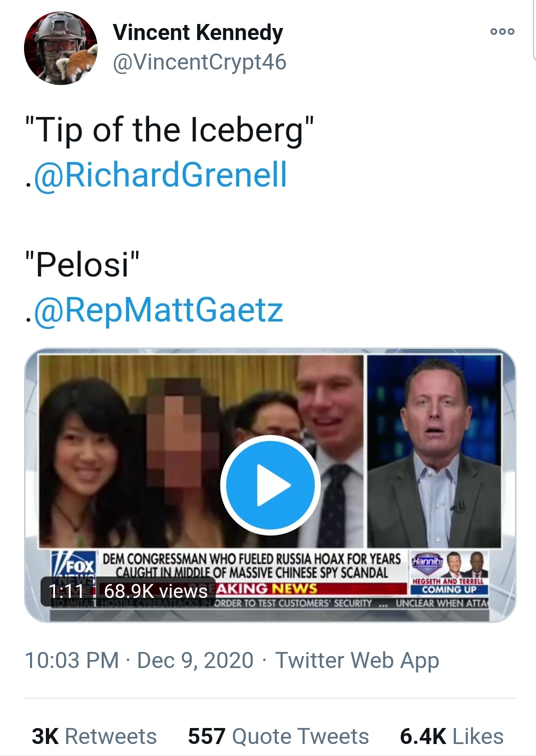The width and height of the screenshot is (536, 756).
Task: Open the three-dot more options menu
Action: (x=502, y=31)
